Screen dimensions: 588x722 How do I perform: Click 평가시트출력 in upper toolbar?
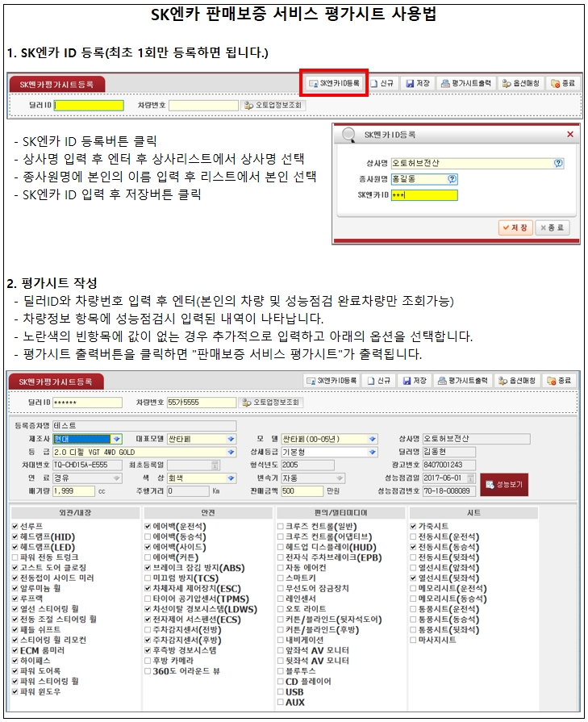pos(466,83)
